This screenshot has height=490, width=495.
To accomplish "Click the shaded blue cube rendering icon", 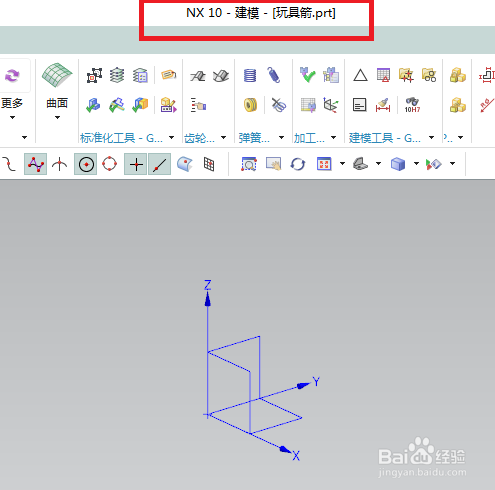I will point(398,164).
